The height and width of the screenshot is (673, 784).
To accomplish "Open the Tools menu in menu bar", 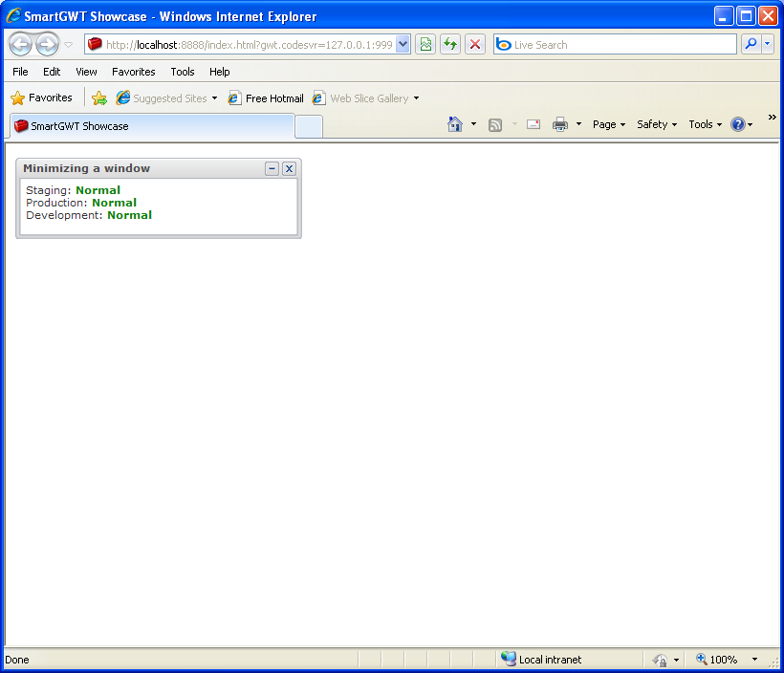I will point(183,72).
